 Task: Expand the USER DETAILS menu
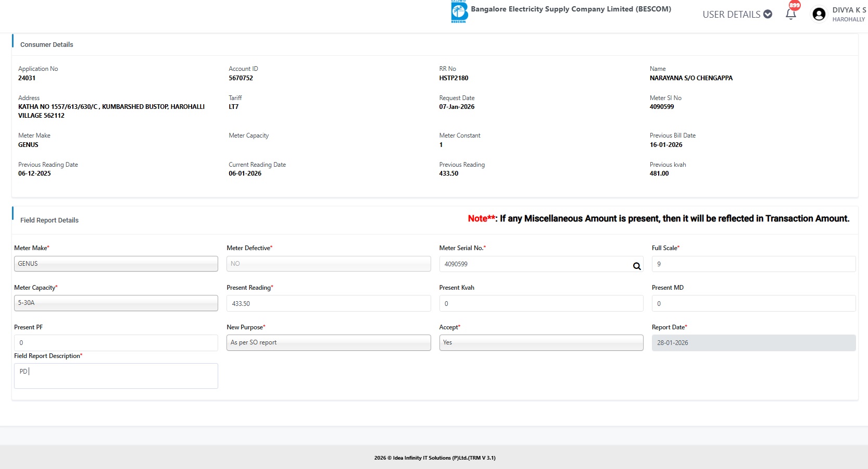pyautogui.click(x=737, y=15)
